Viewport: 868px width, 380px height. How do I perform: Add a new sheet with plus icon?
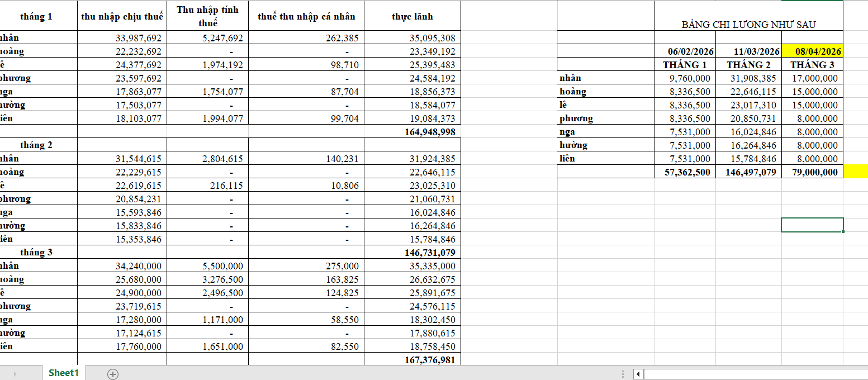coord(113,374)
